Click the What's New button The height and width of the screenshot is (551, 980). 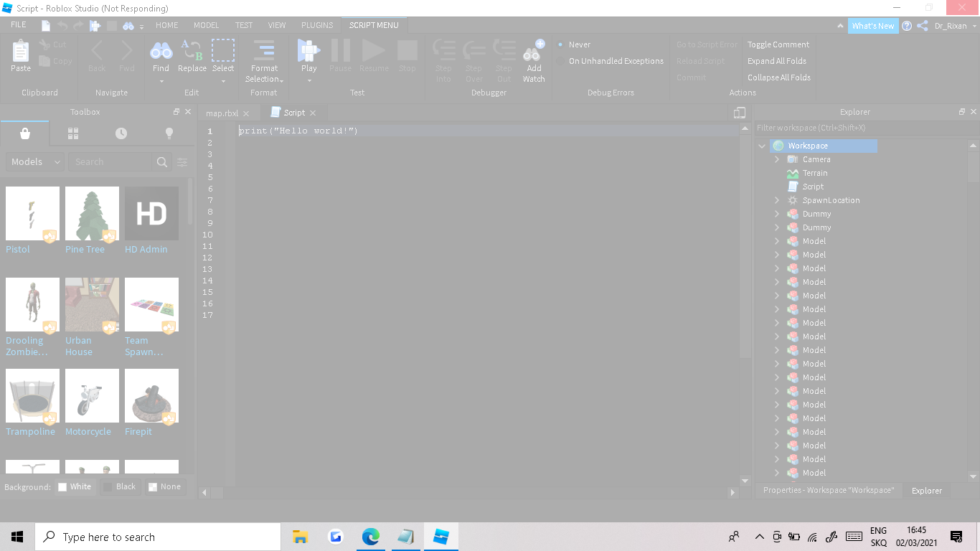(x=873, y=26)
